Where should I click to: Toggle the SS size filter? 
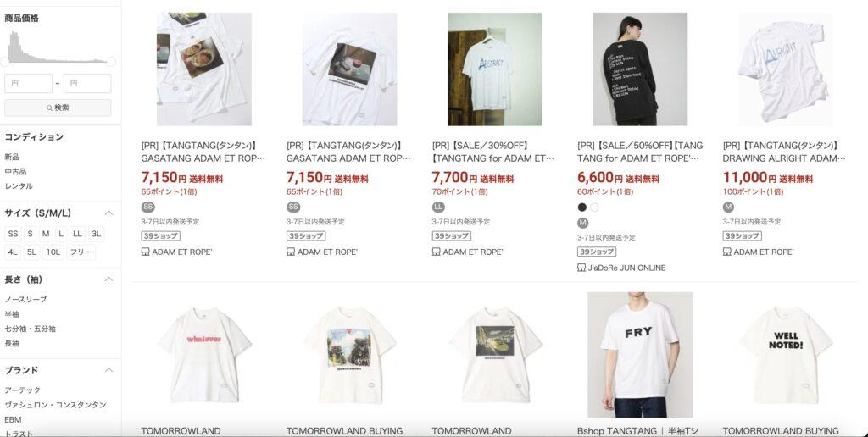[x=13, y=234]
